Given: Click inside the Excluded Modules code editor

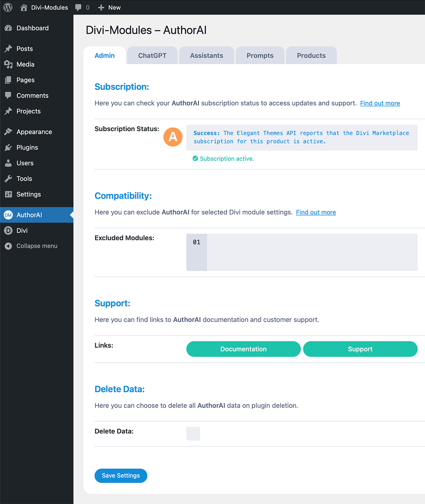Looking at the screenshot, I should pos(312,252).
